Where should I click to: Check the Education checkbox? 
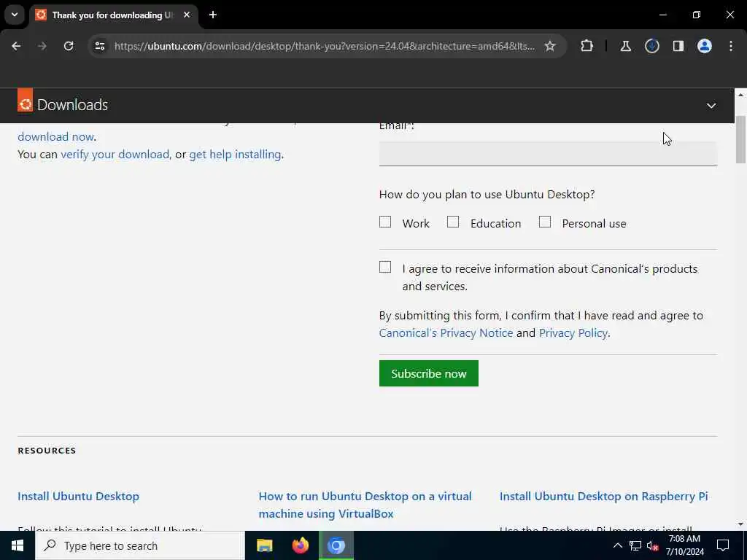point(453,222)
